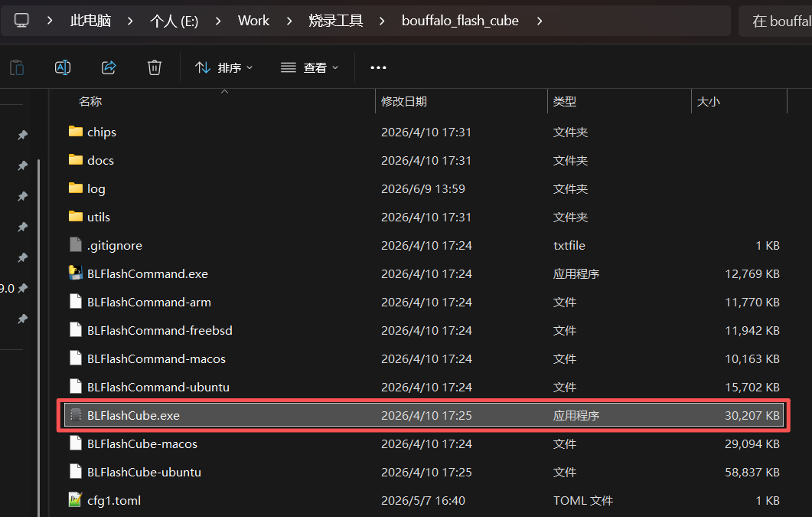Select the docs folder icon
Image resolution: width=812 pixels, height=517 pixels.
(x=76, y=160)
